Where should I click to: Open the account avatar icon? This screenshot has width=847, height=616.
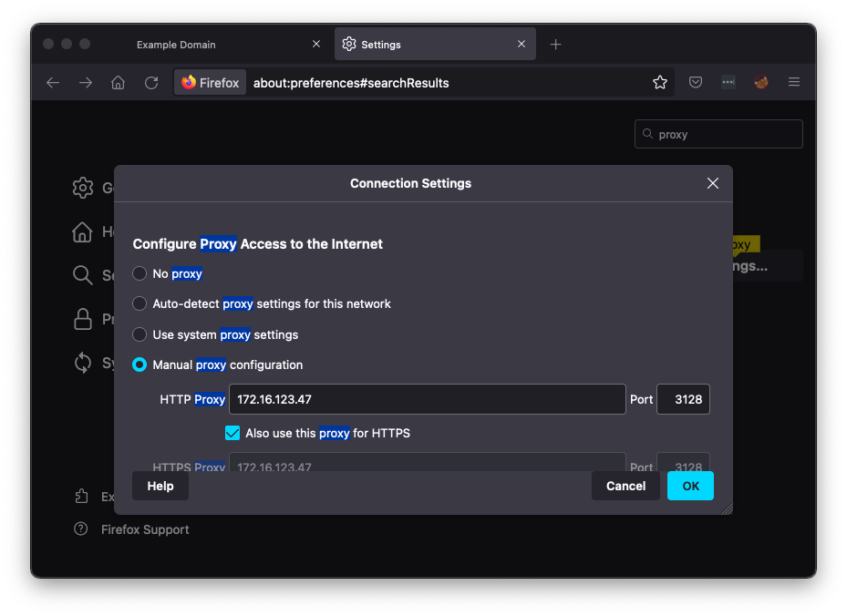click(761, 82)
